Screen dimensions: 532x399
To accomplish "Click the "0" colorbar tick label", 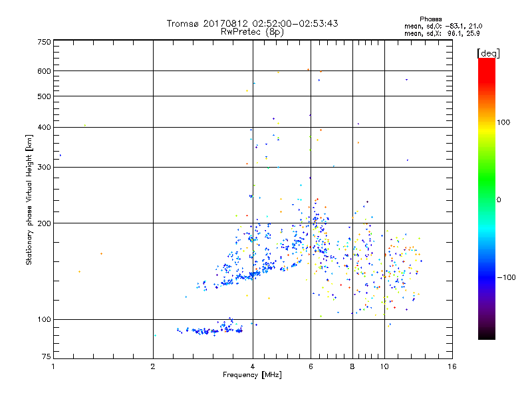I will tap(499, 200).
